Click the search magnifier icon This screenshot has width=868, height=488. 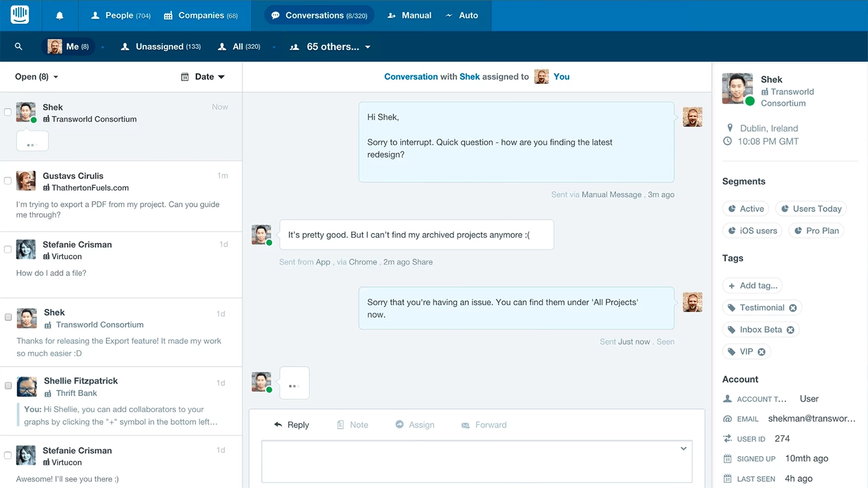[x=18, y=47]
